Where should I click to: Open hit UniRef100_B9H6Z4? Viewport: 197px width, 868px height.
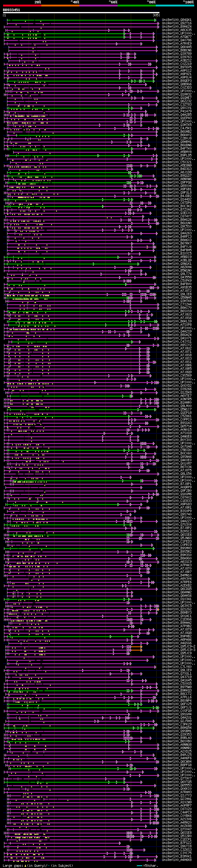pos(177,27)
